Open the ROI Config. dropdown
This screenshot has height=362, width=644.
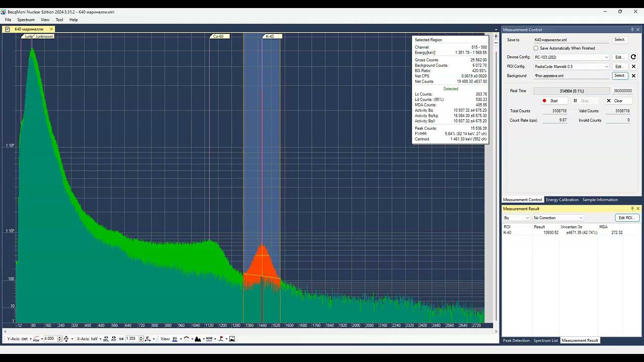click(572, 66)
